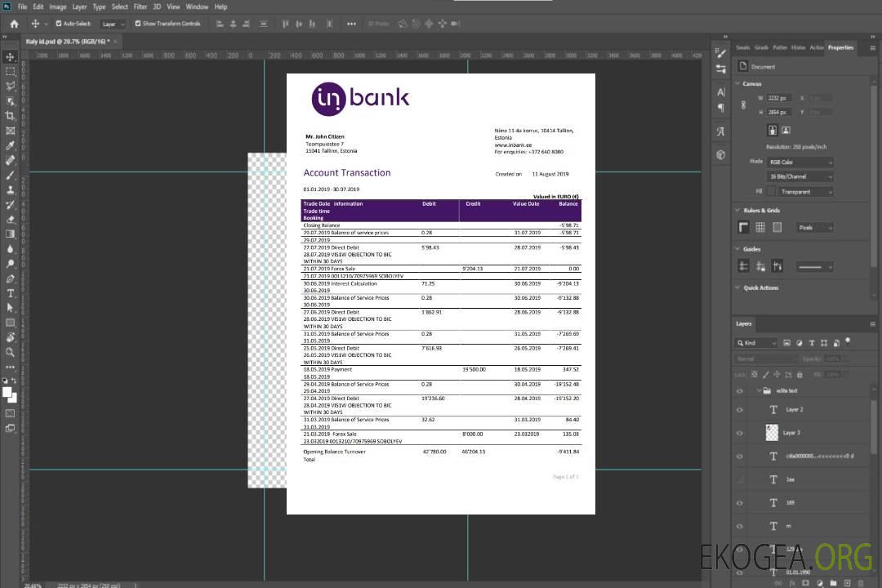Viewport: 882px width, 588px height.
Task: Select the Hand tool
Action: pyautogui.click(x=10, y=337)
